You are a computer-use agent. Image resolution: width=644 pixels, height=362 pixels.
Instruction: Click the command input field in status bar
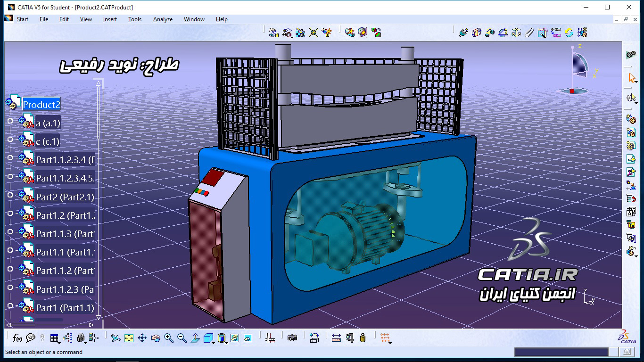(x=561, y=352)
